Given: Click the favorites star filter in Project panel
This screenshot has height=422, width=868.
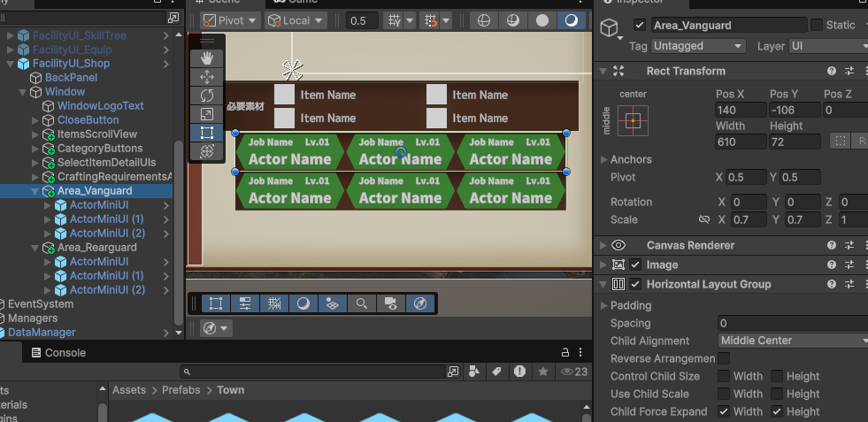Looking at the screenshot, I should (x=542, y=372).
